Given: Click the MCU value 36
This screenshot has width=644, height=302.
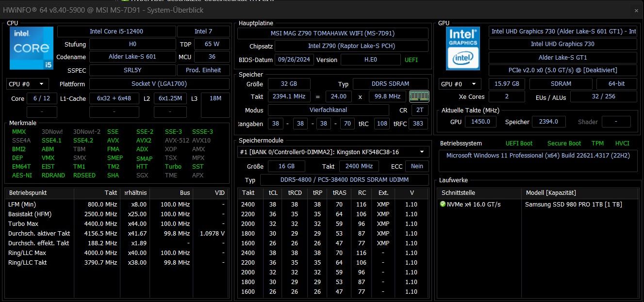Looking at the screenshot, I should tap(212, 57).
